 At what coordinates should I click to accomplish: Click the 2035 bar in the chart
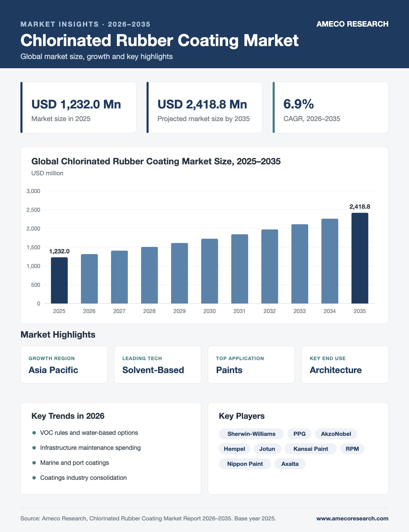pyautogui.click(x=360, y=258)
